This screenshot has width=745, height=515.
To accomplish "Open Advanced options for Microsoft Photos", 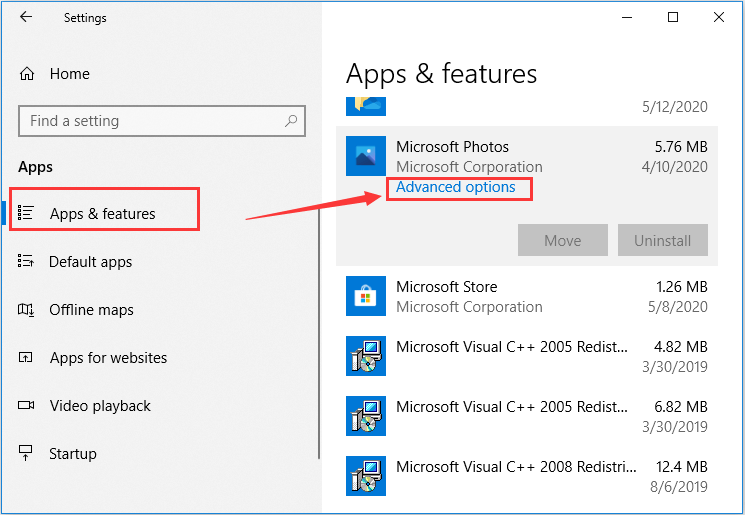I will click(x=456, y=187).
